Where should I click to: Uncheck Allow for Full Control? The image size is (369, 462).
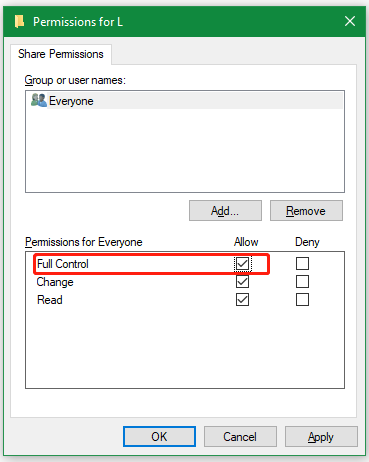(x=242, y=264)
